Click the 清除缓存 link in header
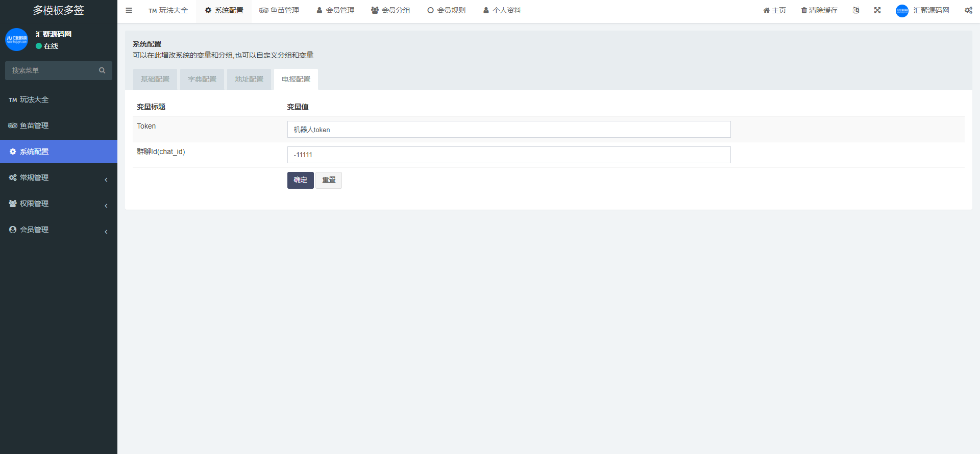 point(819,10)
